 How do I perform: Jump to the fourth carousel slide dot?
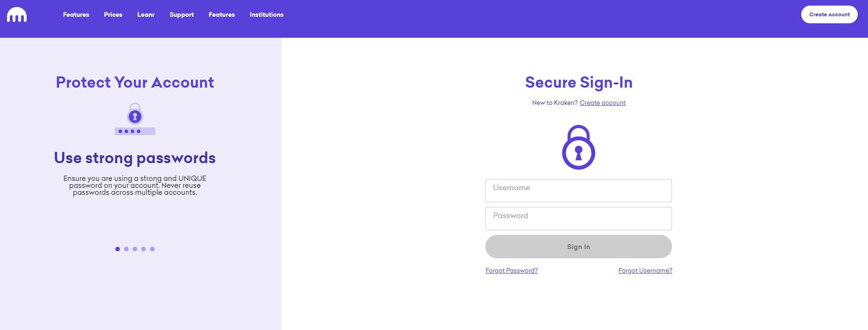[x=144, y=249]
